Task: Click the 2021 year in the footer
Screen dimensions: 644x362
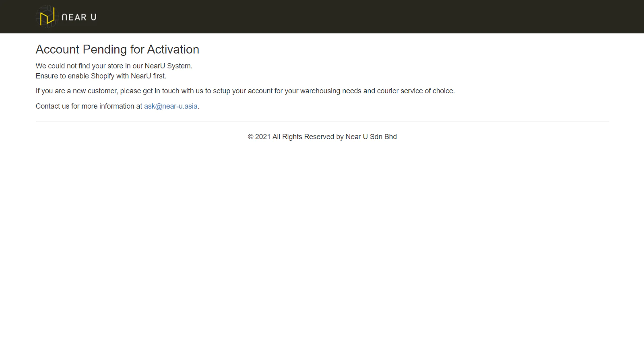Action: (x=262, y=137)
